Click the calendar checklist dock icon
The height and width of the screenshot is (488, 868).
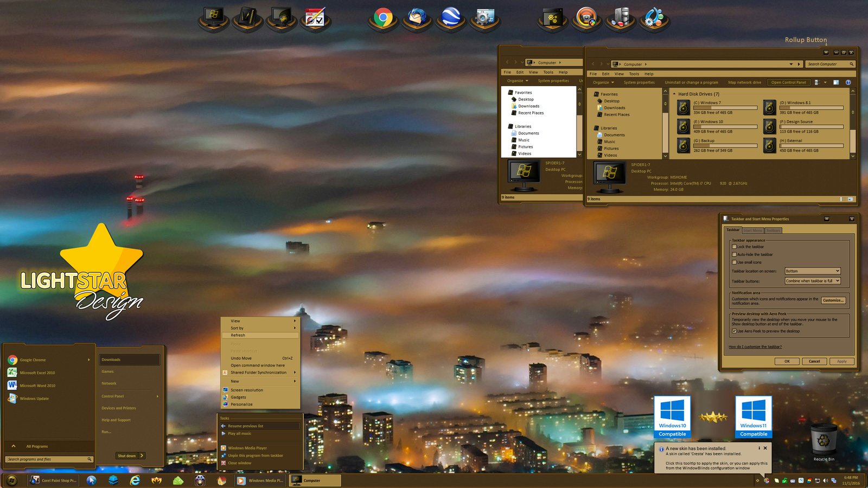[x=315, y=17]
